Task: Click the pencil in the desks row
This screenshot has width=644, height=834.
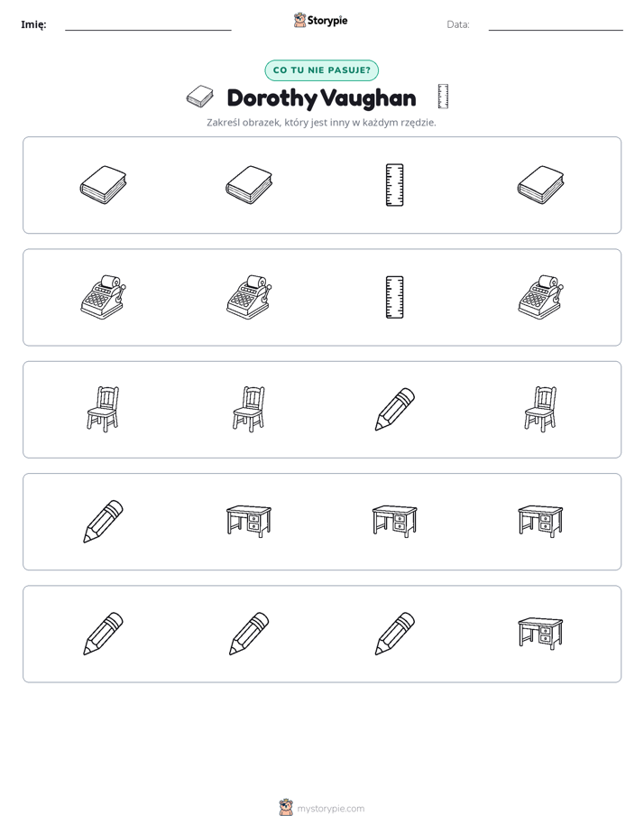Action: (x=103, y=522)
